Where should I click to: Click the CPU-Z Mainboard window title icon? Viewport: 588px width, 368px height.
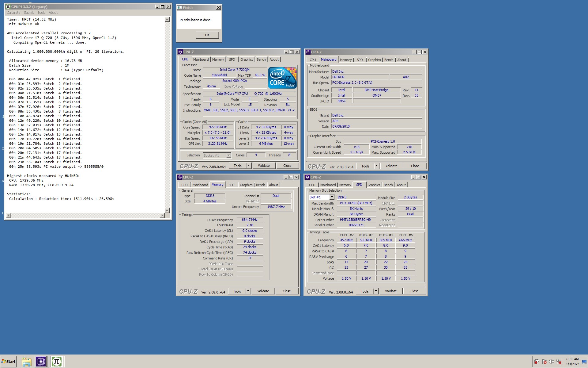click(x=308, y=52)
